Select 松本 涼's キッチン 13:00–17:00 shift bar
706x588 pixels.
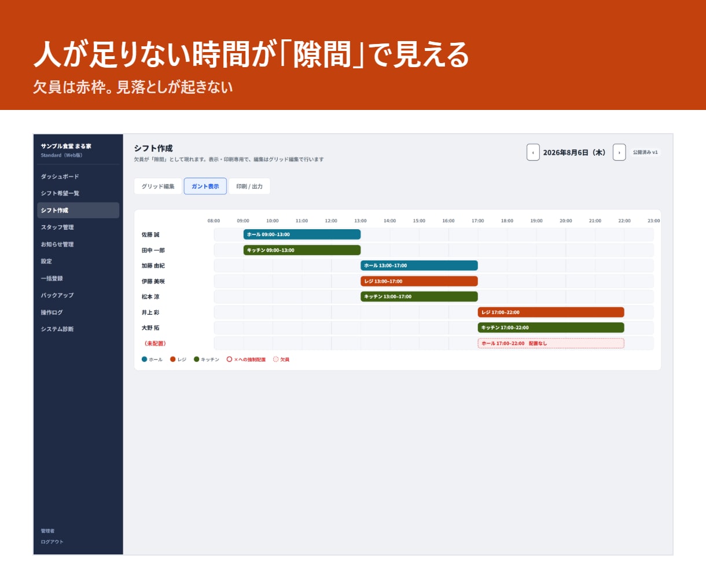point(419,296)
